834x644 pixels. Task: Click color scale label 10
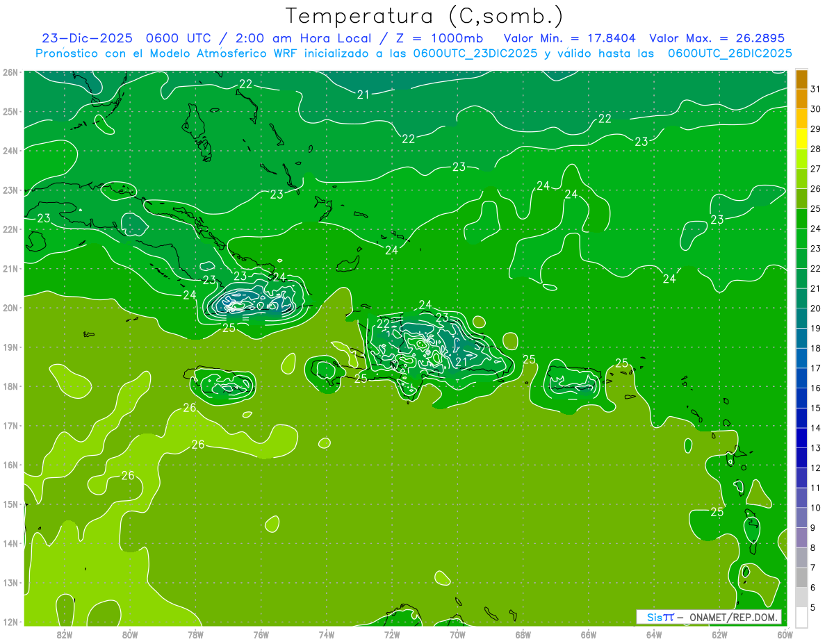pos(815,508)
